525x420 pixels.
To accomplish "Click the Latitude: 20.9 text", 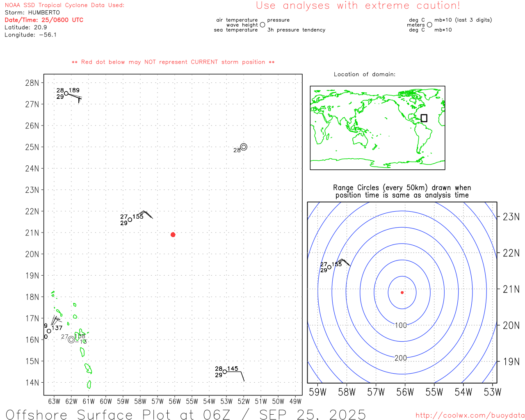I will [25, 27].
